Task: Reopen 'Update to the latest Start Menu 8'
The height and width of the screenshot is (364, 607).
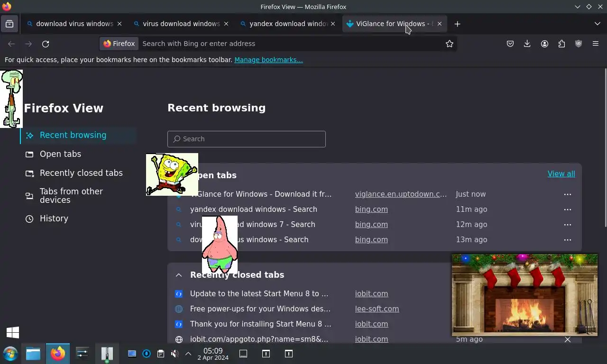Action: pos(259,294)
